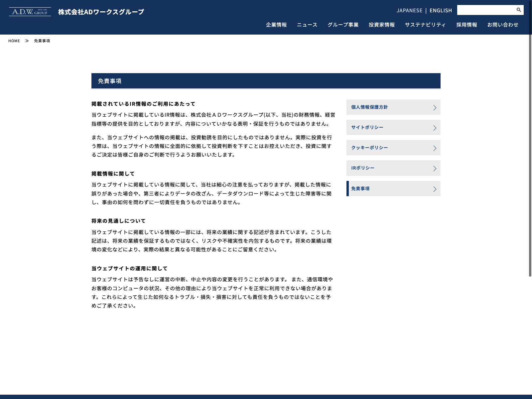Click the search magnifier icon
This screenshot has height=399, width=532.
pyautogui.click(x=518, y=10)
